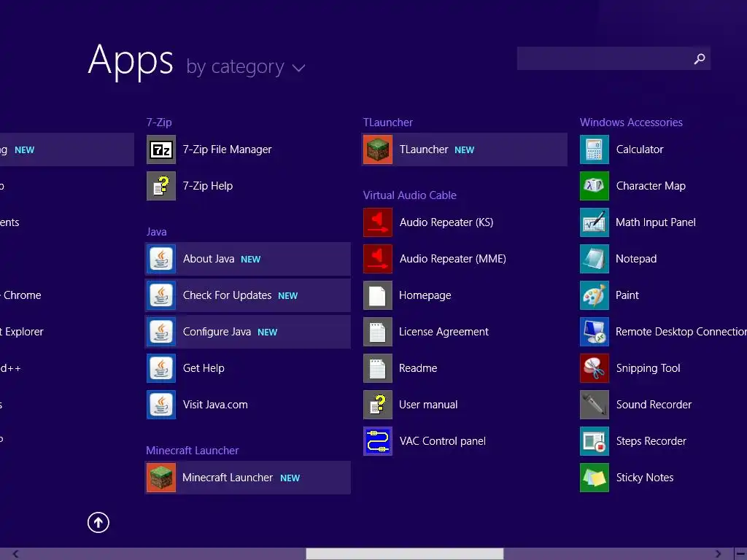This screenshot has height=560, width=747.
Task: Go back to Start with up arrow
Action: tap(98, 522)
